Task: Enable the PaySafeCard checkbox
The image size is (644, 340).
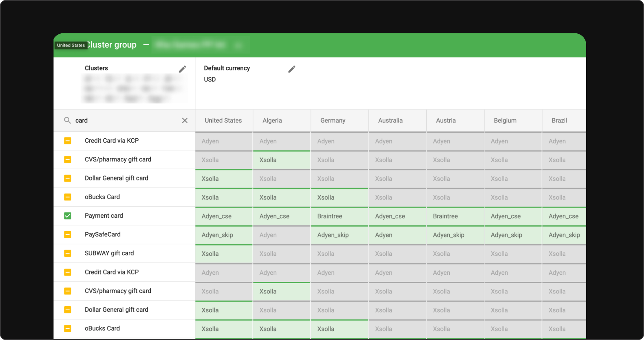Action: 67,234
